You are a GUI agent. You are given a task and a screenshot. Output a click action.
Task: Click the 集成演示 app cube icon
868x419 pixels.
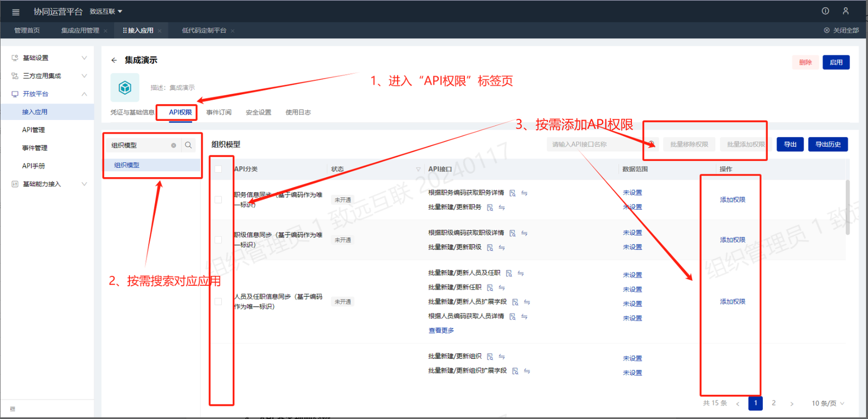125,87
